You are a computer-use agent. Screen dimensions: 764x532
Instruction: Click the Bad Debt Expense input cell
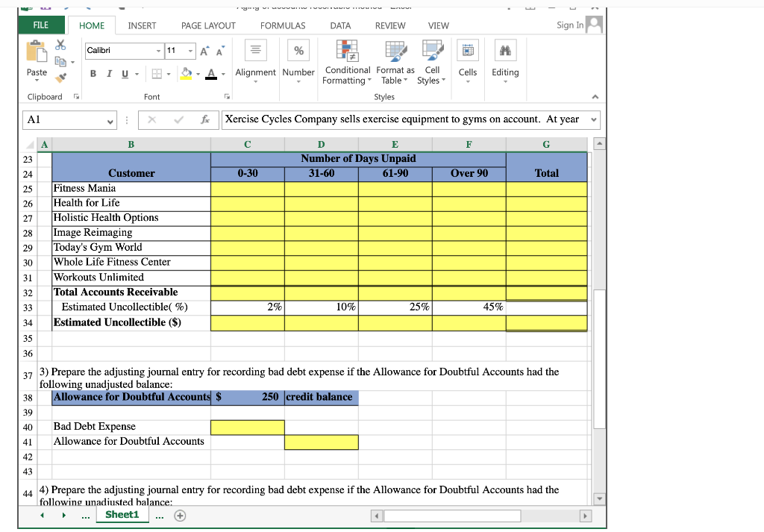point(247,427)
